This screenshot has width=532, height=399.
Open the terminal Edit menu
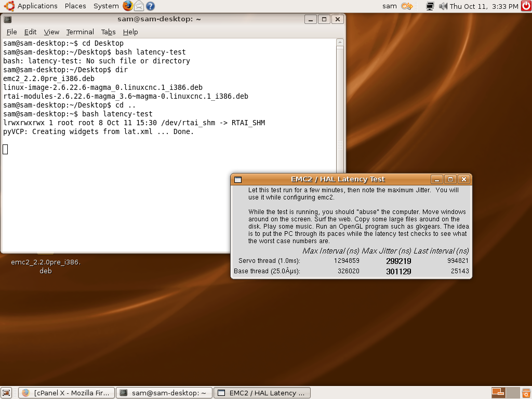pos(30,32)
